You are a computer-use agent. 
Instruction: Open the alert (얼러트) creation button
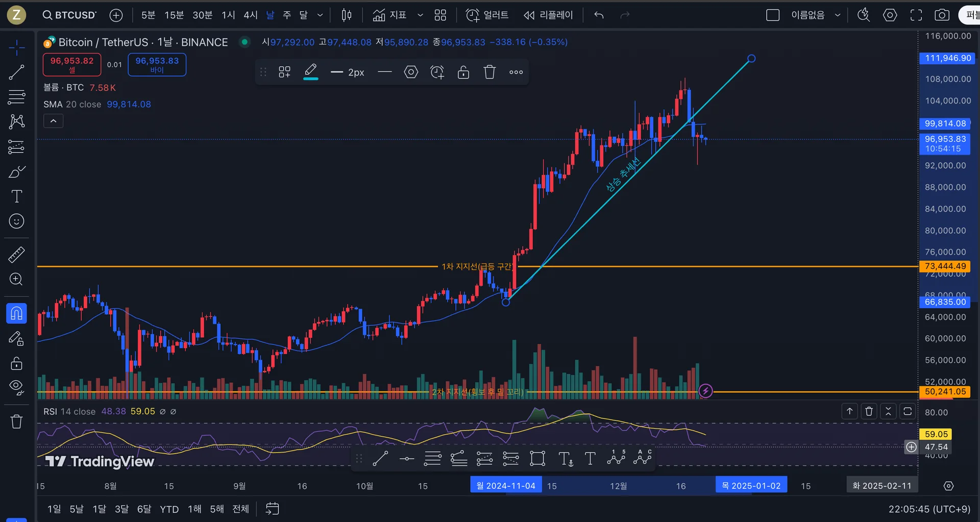point(487,15)
